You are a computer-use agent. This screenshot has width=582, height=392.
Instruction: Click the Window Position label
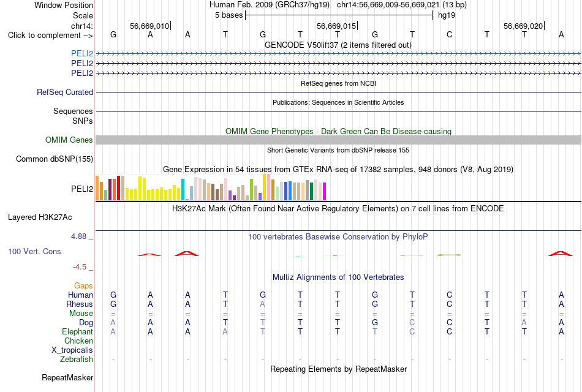(64, 5)
